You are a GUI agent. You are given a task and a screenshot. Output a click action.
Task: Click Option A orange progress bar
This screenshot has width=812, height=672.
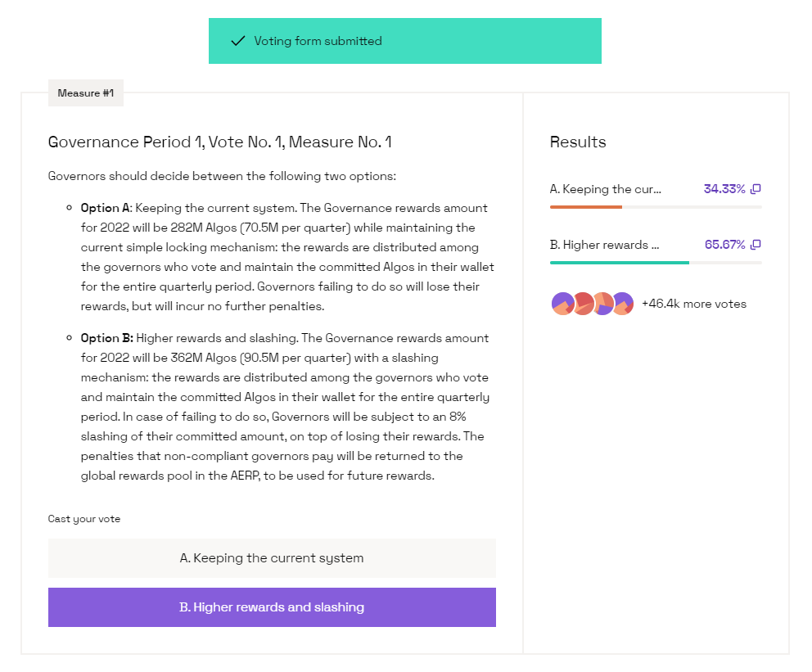[586, 207]
